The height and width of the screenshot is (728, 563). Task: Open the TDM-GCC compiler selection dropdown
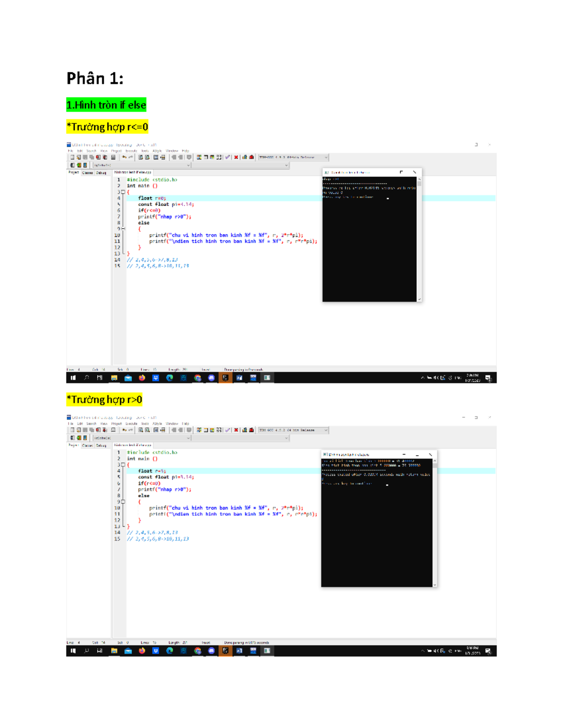pyautogui.click(x=325, y=157)
